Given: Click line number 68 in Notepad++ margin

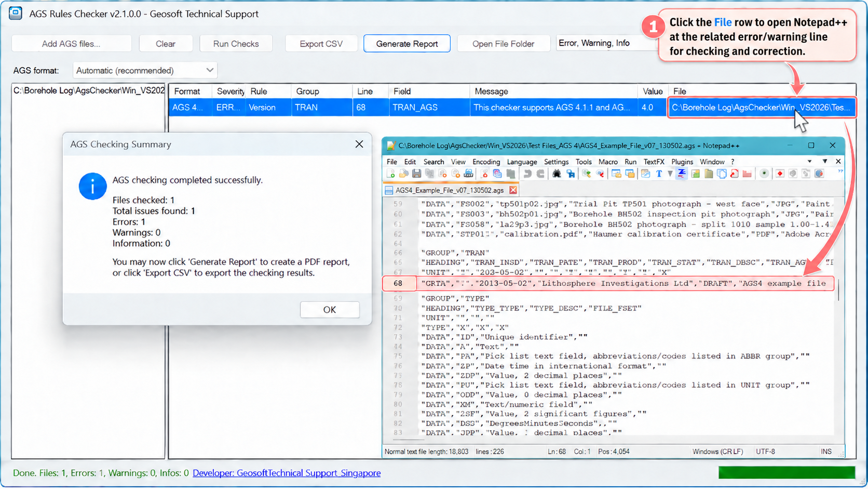Looking at the screenshot, I should (x=398, y=283).
